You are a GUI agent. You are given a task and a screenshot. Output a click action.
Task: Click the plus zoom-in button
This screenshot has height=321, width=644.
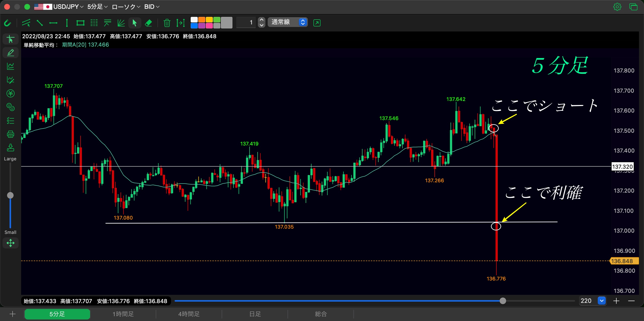click(x=616, y=301)
